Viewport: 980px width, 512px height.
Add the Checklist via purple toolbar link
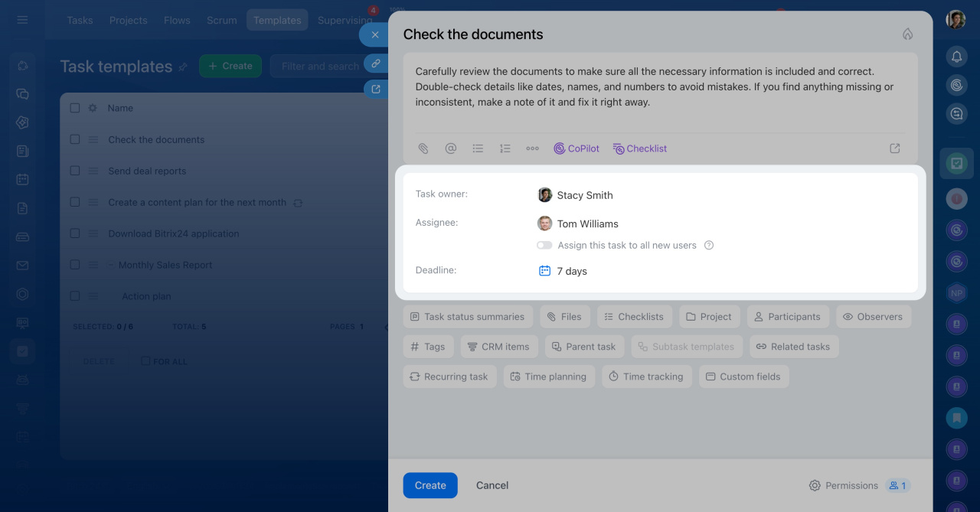pos(640,148)
